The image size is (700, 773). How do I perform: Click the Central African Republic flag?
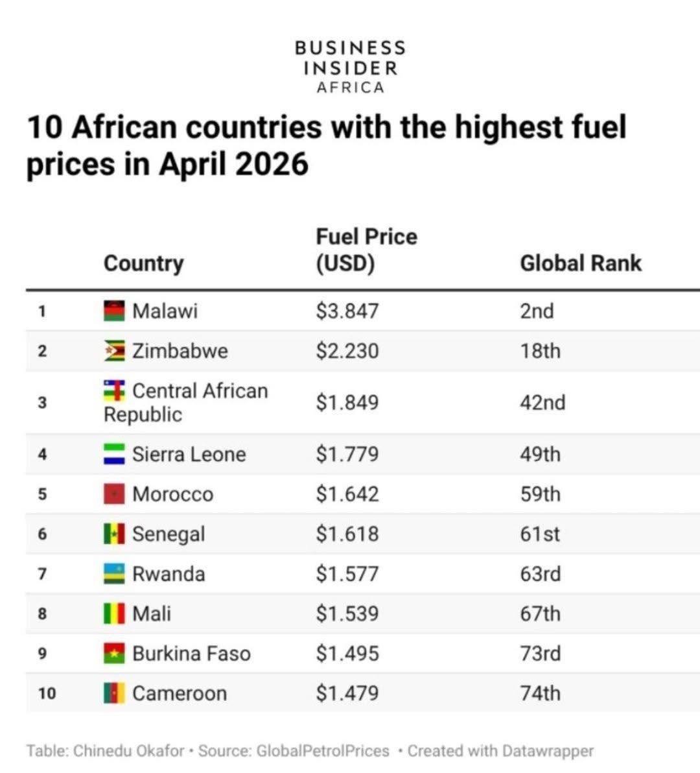tap(114, 391)
